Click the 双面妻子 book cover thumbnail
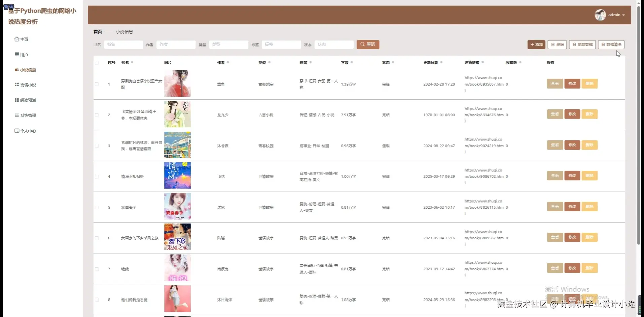The image size is (644, 317). pyautogui.click(x=177, y=207)
